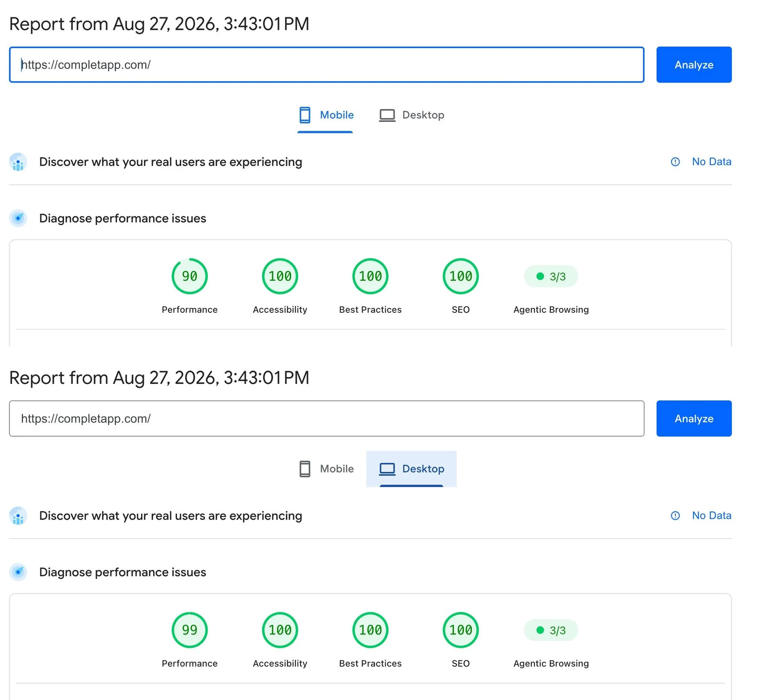This screenshot has height=700, width=762.
Task: Select the Desktop tab in the top report
Action: click(x=412, y=115)
